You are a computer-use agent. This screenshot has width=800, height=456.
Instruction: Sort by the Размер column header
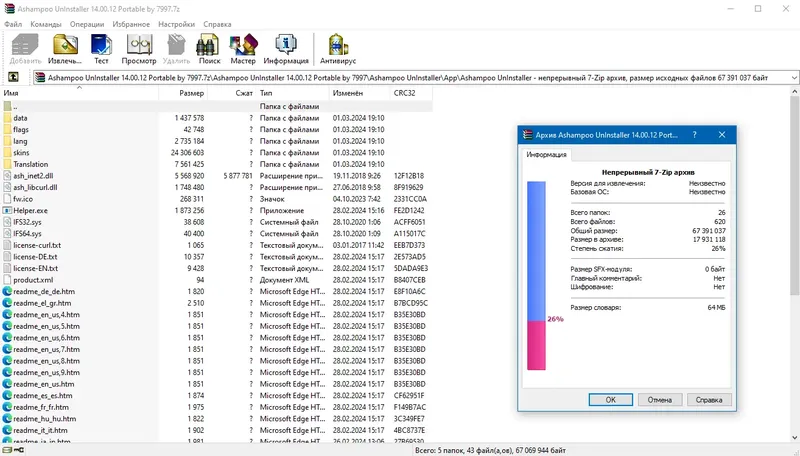pyautogui.click(x=183, y=93)
